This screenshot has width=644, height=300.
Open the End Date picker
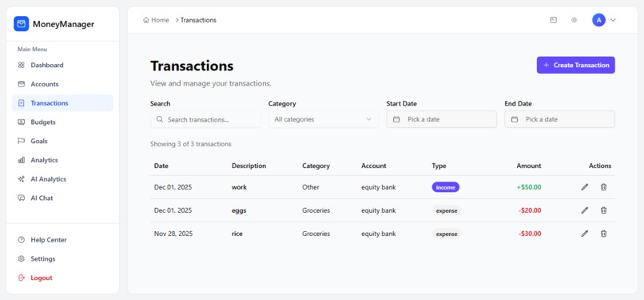coord(559,119)
